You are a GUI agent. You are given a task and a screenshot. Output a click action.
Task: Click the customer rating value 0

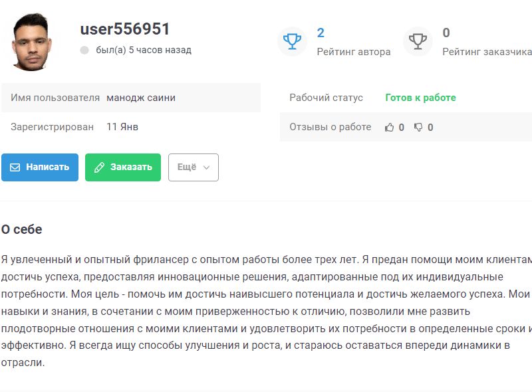[x=446, y=33]
